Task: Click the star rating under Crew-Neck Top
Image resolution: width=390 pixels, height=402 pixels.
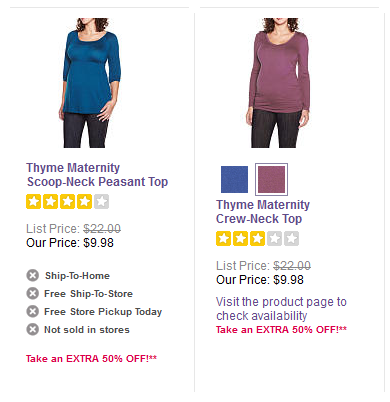Action: pyautogui.click(x=257, y=239)
